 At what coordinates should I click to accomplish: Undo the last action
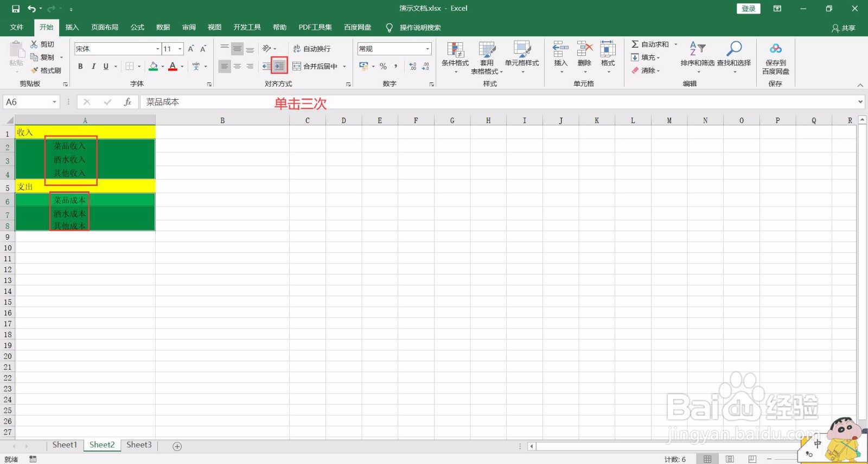click(31, 9)
